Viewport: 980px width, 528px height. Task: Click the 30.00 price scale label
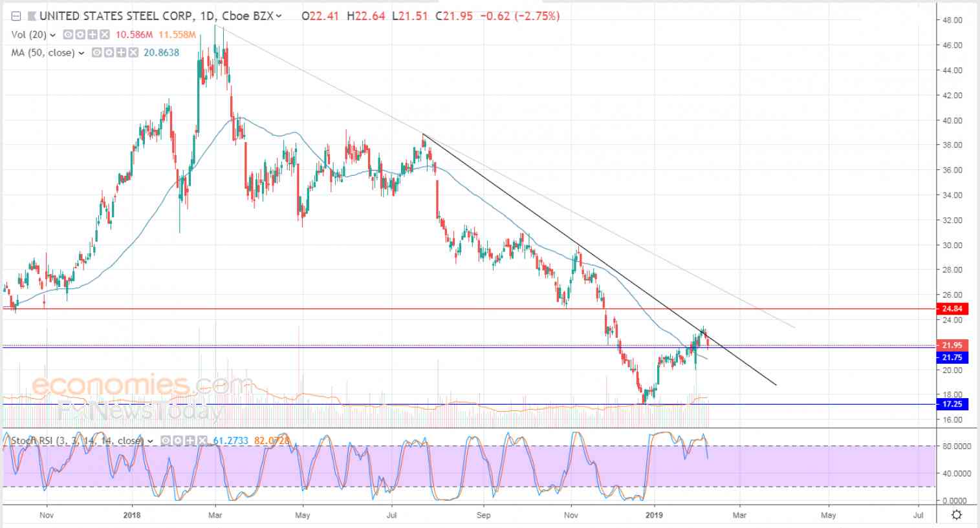pos(952,245)
